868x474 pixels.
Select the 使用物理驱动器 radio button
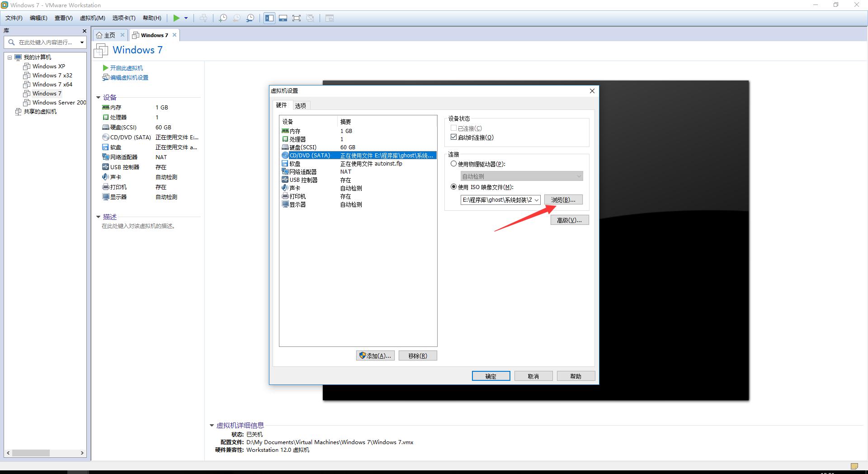pos(453,164)
